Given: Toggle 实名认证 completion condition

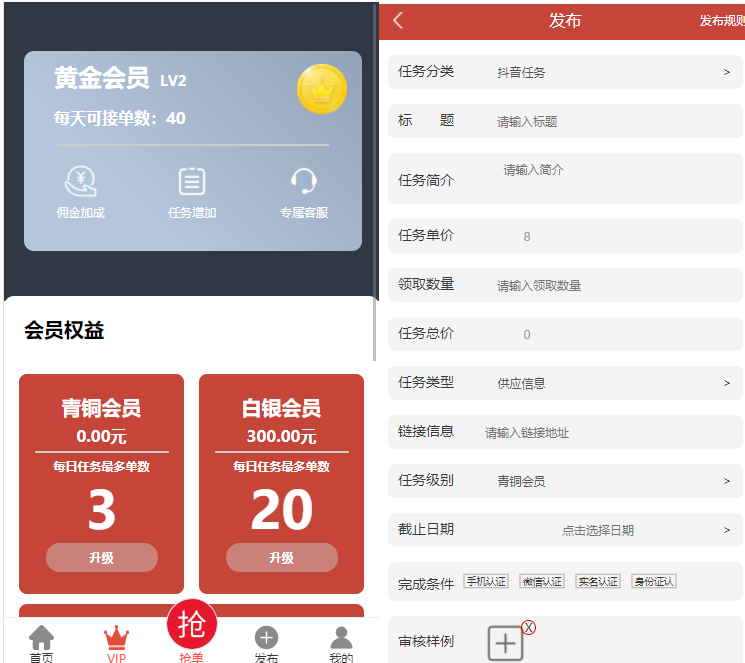Looking at the screenshot, I should (597, 581).
